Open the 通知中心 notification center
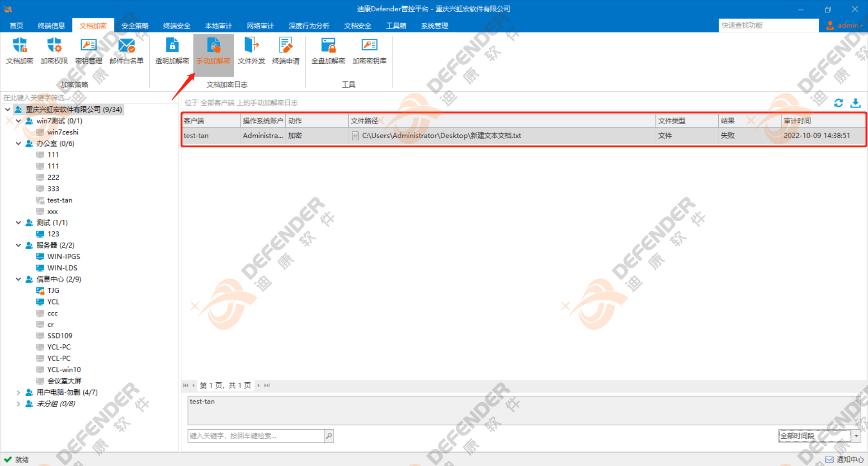The image size is (868, 466). [x=844, y=459]
